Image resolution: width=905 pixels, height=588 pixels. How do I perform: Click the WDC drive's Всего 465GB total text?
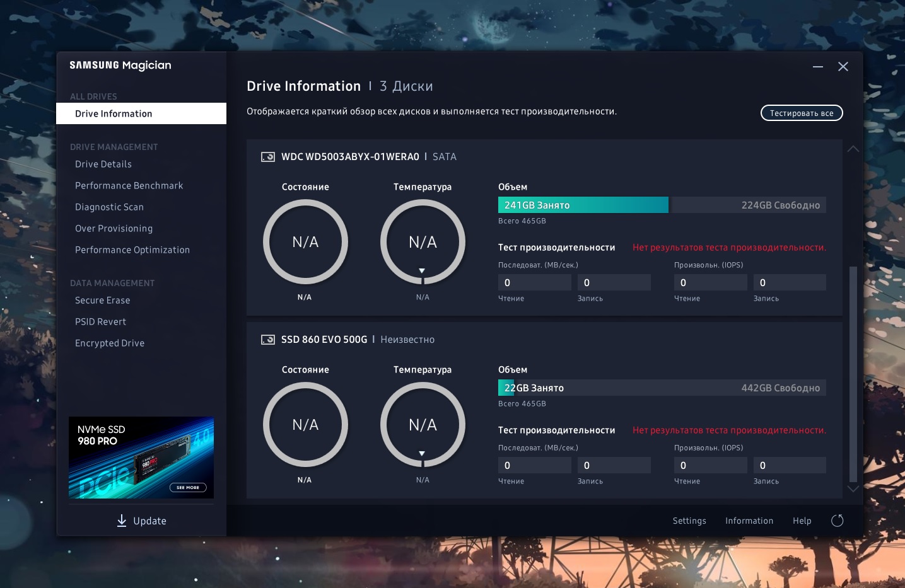[x=522, y=221]
